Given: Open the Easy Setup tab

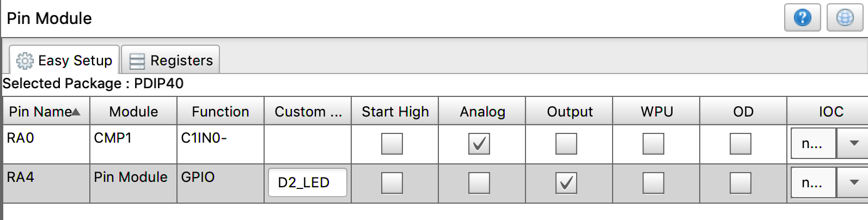Looking at the screenshot, I should click(x=64, y=60).
